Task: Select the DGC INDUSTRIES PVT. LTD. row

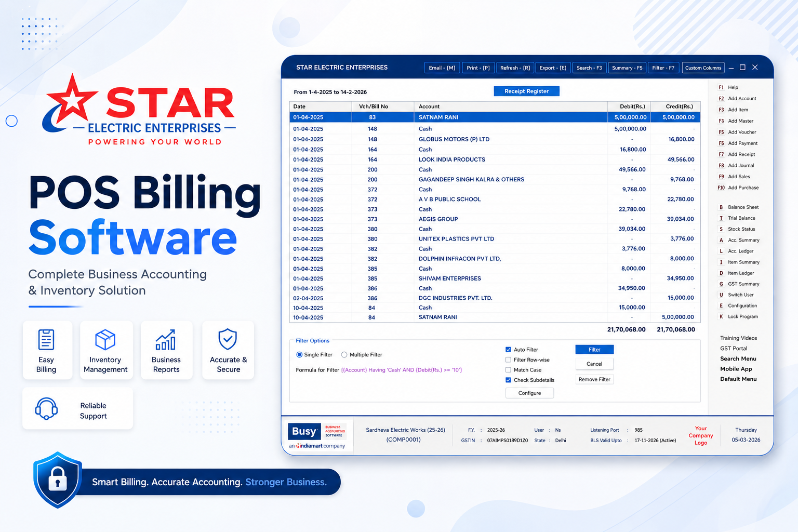Action: tap(495, 298)
